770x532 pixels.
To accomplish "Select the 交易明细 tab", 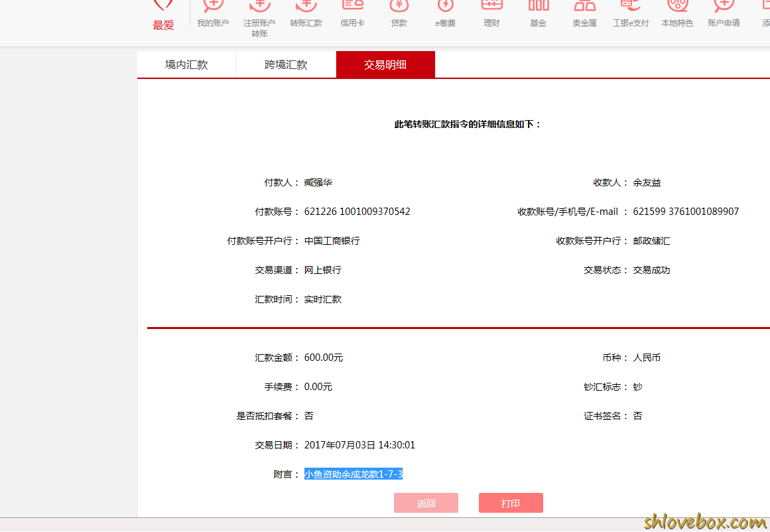I will point(385,64).
